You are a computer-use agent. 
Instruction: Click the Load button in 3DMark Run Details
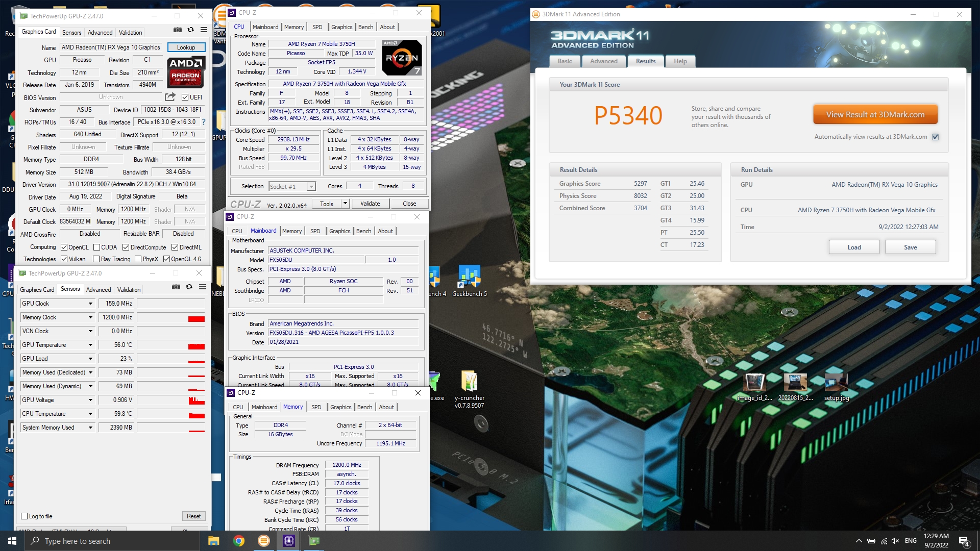point(854,247)
